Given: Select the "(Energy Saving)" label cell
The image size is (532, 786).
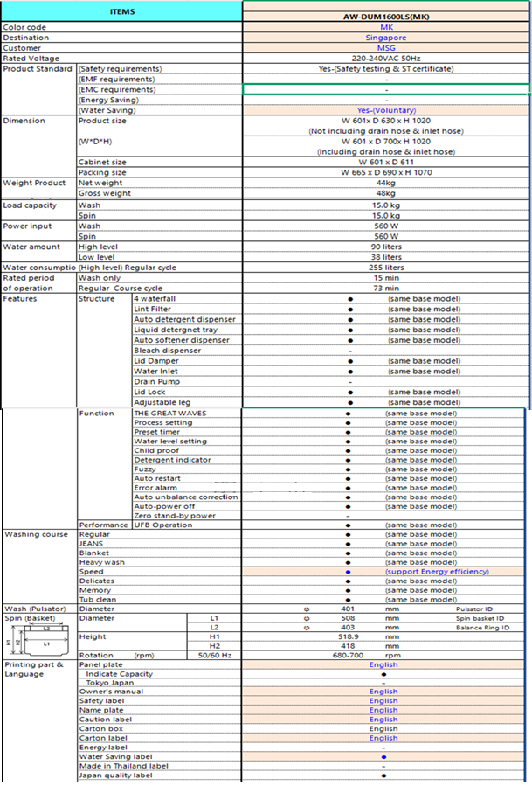Looking at the screenshot, I should (159, 100).
